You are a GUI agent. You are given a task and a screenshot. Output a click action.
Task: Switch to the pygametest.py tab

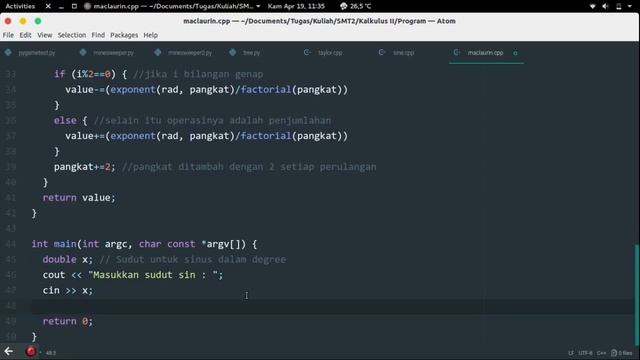coord(37,53)
